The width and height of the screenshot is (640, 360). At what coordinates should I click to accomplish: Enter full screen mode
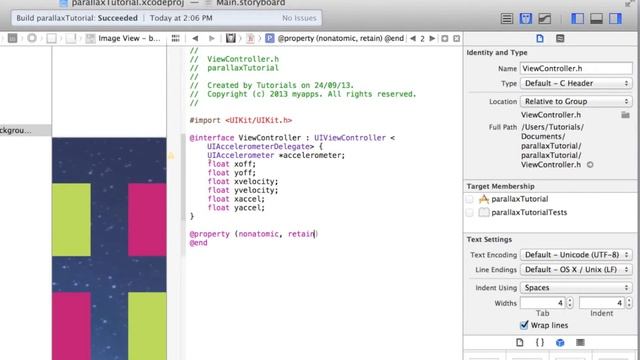pos(630,3)
